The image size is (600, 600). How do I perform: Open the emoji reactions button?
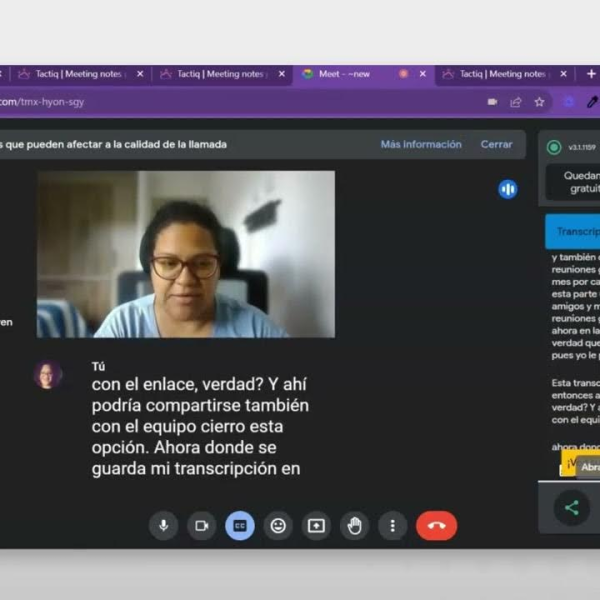click(x=278, y=526)
